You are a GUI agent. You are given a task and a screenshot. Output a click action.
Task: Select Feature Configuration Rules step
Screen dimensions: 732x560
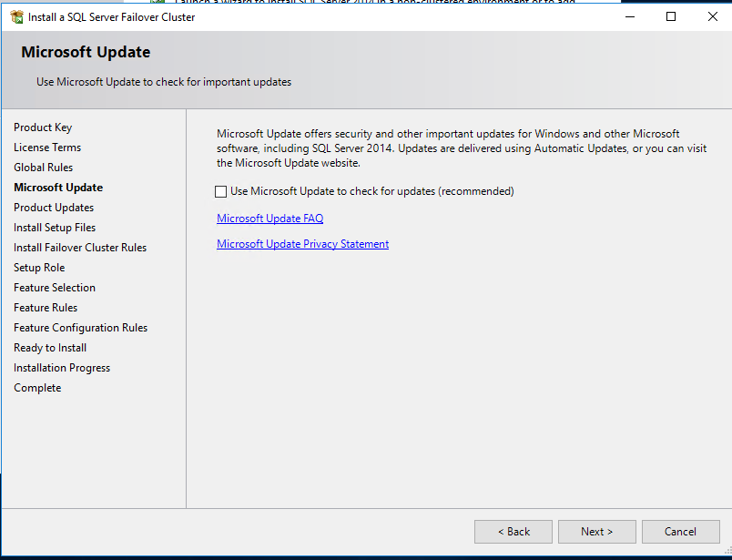pos(80,328)
